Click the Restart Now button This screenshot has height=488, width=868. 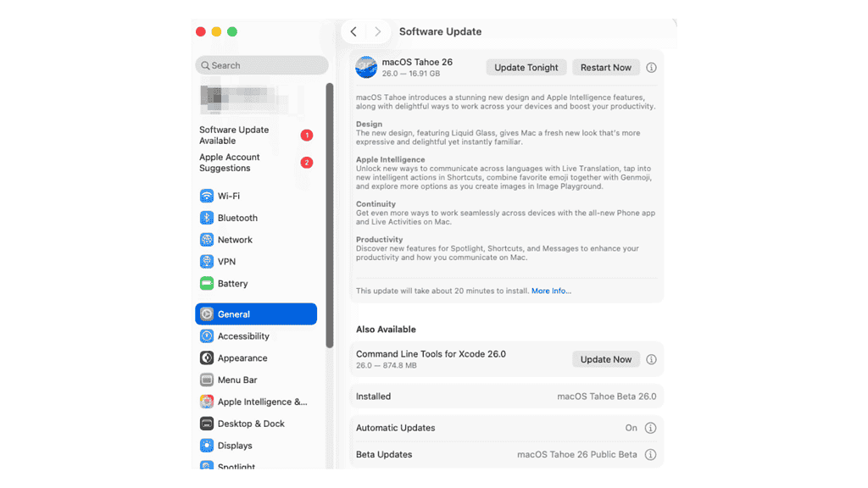point(605,68)
